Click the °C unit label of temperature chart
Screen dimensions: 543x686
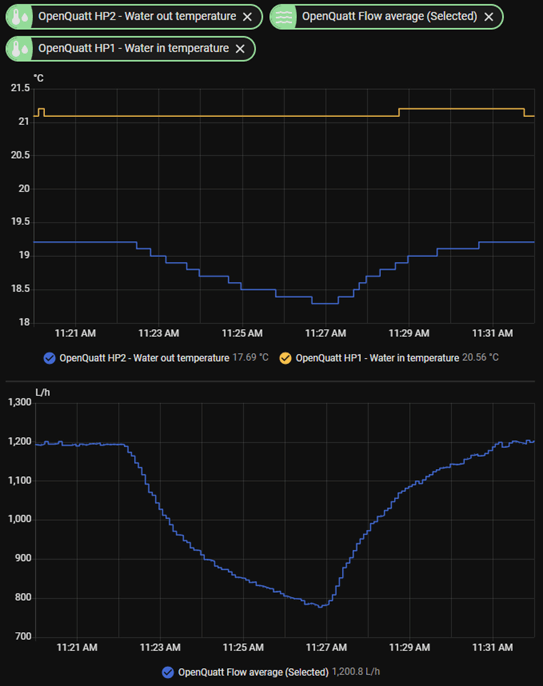click(x=39, y=78)
